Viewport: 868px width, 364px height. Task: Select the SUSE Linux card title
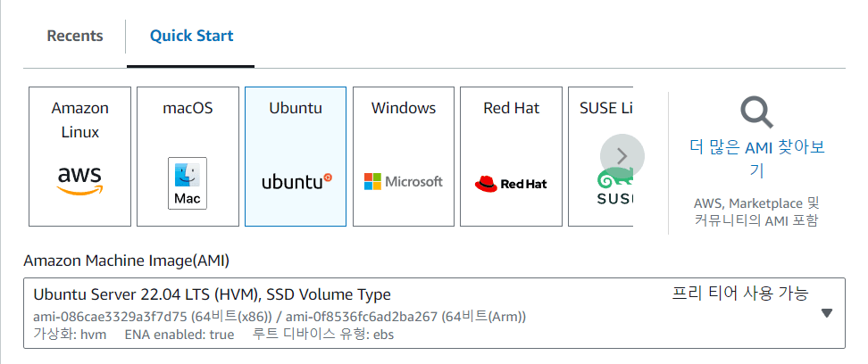(606, 108)
